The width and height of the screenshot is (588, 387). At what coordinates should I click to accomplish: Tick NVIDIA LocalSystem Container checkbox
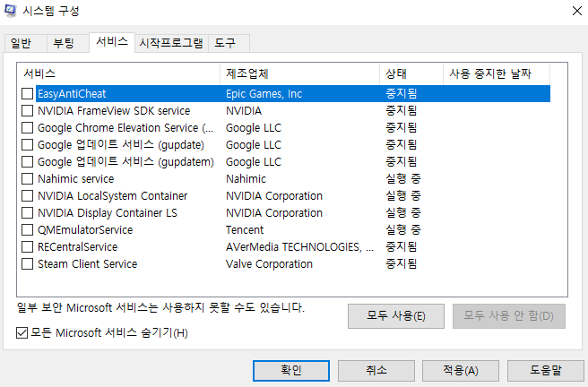click(x=28, y=196)
